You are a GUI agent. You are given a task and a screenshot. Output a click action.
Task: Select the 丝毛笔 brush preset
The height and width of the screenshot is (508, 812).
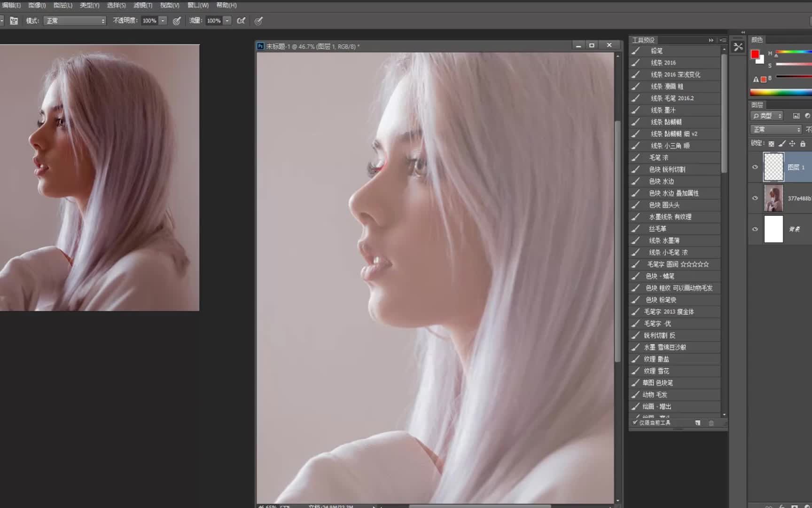point(675,229)
